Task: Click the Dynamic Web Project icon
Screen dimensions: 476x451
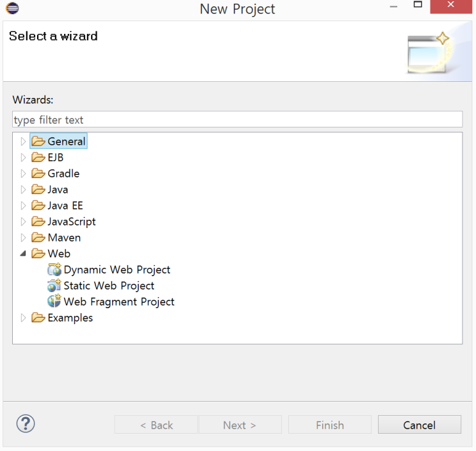Action: 54,270
